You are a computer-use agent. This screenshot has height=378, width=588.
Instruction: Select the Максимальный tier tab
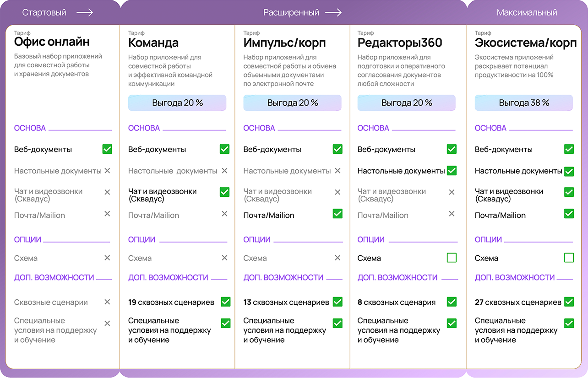tap(527, 13)
